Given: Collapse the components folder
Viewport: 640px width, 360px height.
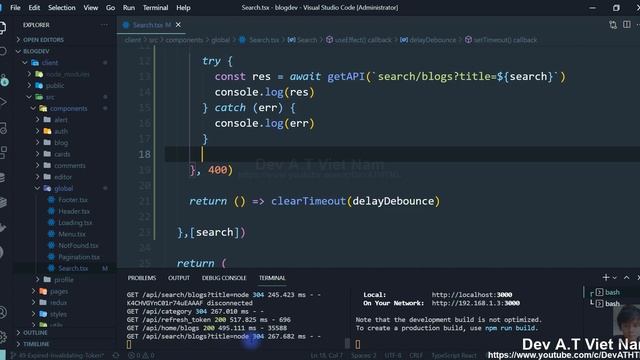Looking at the screenshot, I should point(69,108).
